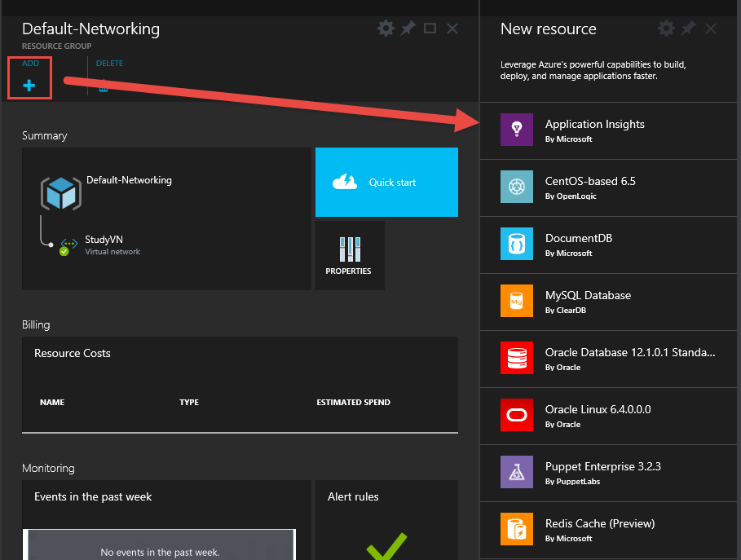Click the StudyVN virtual network icon

(x=68, y=245)
